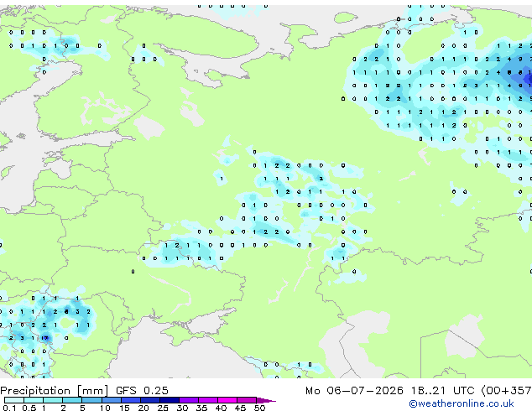Click the 'Mo 06-07-2026' date text
532x411 pixels.
[354, 391]
